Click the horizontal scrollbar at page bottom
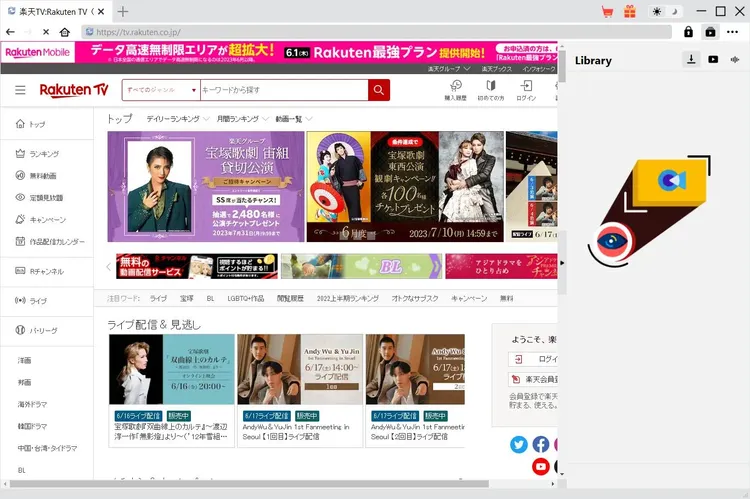The image size is (750, 499). (250, 484)
